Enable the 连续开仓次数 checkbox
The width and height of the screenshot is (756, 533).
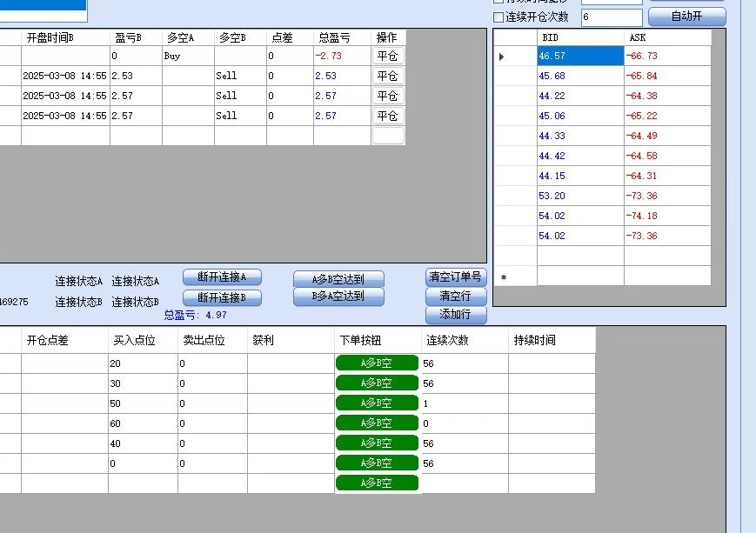click(x=498, y=17)
